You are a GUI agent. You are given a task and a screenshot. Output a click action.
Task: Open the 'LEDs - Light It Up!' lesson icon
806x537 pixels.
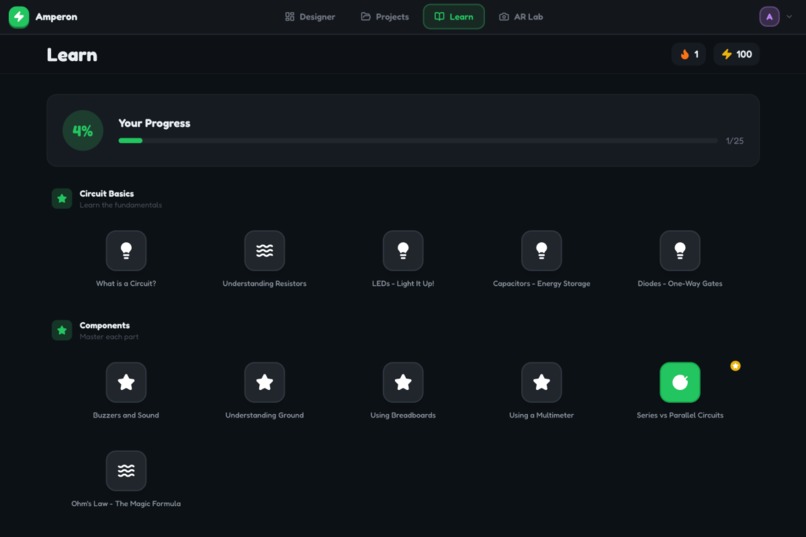(403, 251)
